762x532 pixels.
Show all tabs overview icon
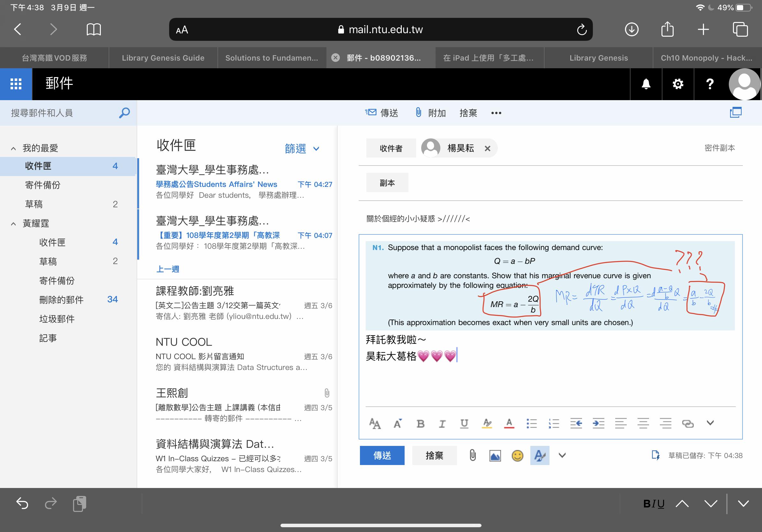tap(740, 29)
